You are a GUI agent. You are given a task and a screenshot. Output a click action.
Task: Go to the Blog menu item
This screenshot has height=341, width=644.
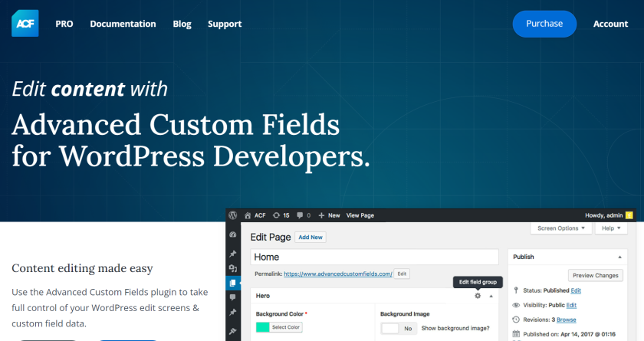click(x=182, y=24)
